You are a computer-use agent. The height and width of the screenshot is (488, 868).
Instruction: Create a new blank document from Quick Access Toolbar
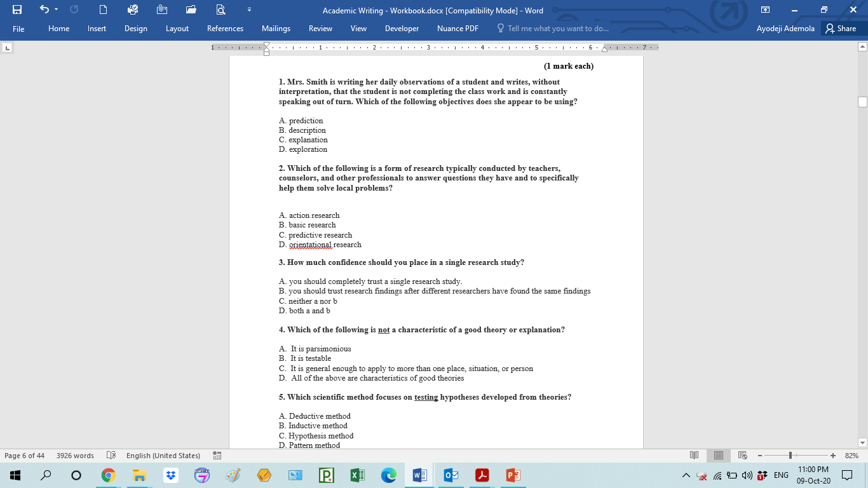[x=102, y=10]
